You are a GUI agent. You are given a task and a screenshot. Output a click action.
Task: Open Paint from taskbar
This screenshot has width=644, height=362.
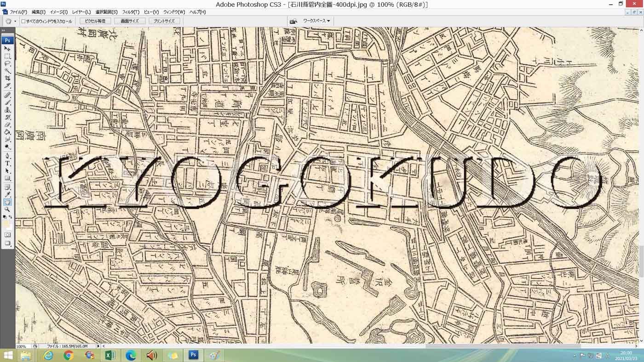tap(214, 356)
